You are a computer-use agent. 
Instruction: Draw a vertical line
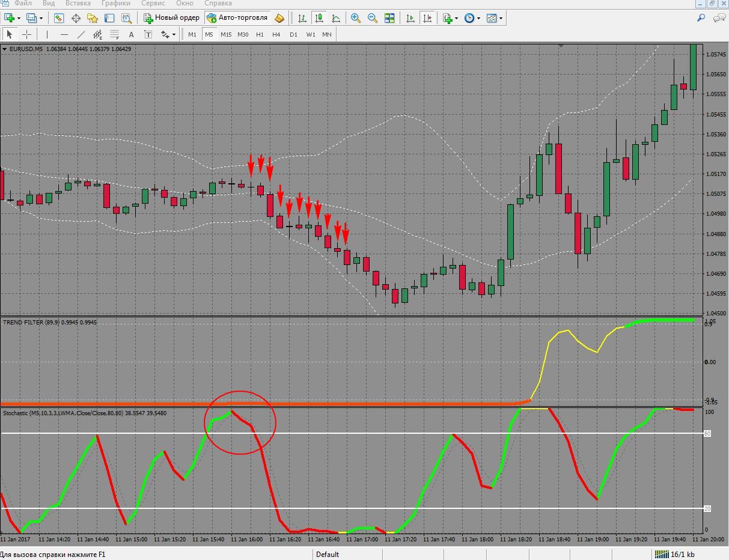(x=47, y=34)
